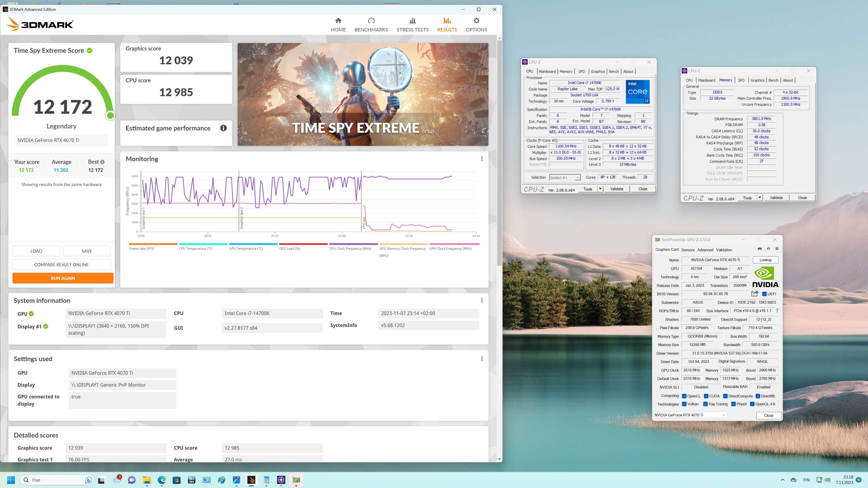Click the Bing chat icon in the search box
Image resolution: width=868 pixels, height=488 pixels.
[x=88, y=480]
